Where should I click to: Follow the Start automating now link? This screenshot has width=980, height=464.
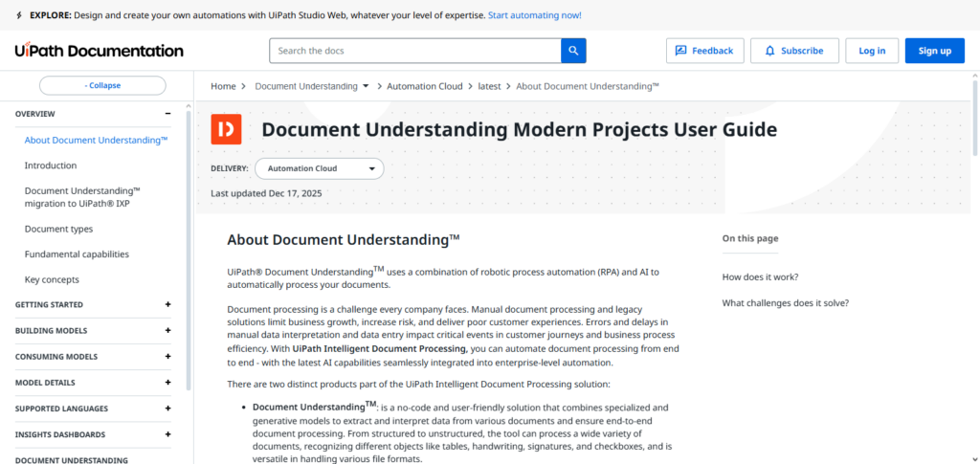534,15
